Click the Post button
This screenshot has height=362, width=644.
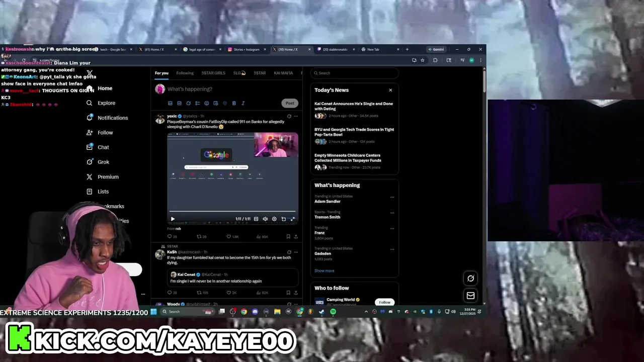pos(290,103)
